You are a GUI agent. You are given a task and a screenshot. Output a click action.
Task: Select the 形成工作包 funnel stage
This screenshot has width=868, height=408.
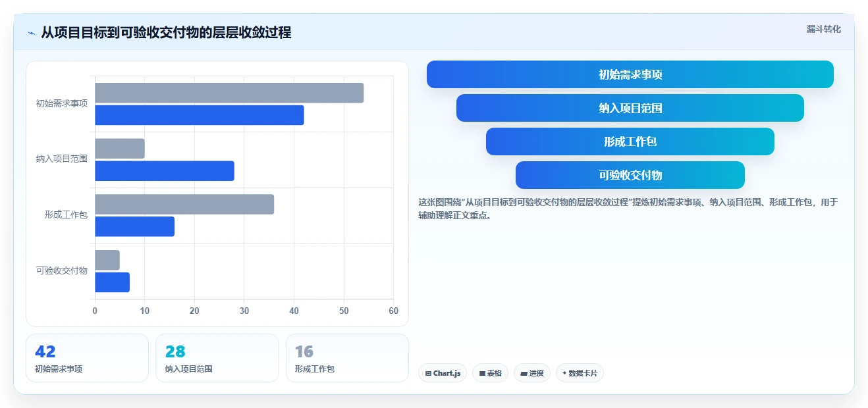[630, 141]
